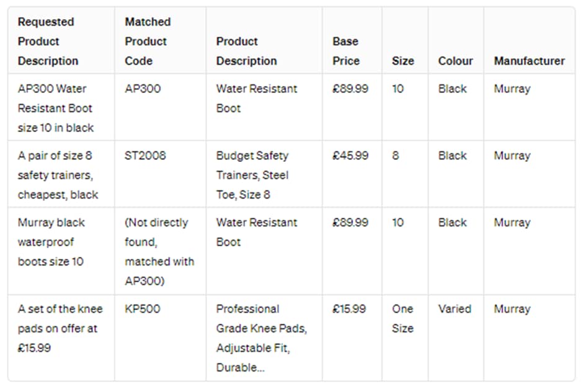The width and height of the screenshot is (583, 392).
Task: Click the Requested Product Description column header
Action: tap(48, 42)
